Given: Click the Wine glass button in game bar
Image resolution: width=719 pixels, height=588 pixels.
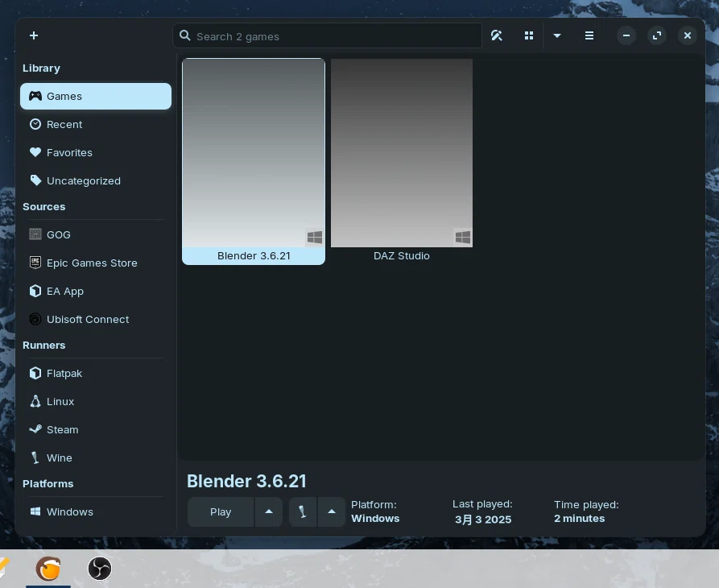Looking at the screenshot, I should (x=303, y=511).
